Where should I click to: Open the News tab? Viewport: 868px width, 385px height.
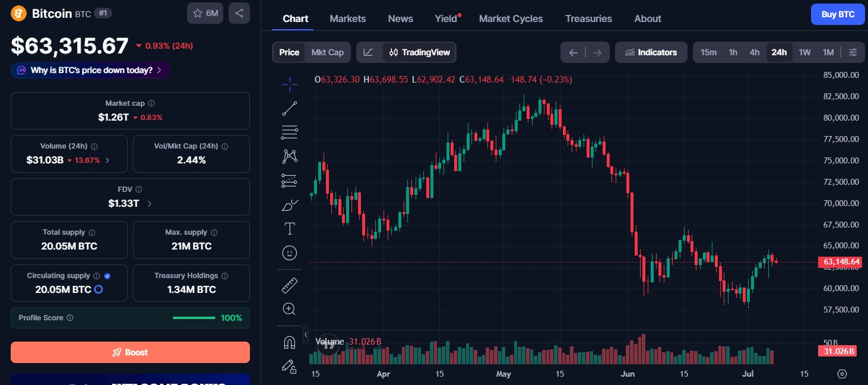(401, 18)
